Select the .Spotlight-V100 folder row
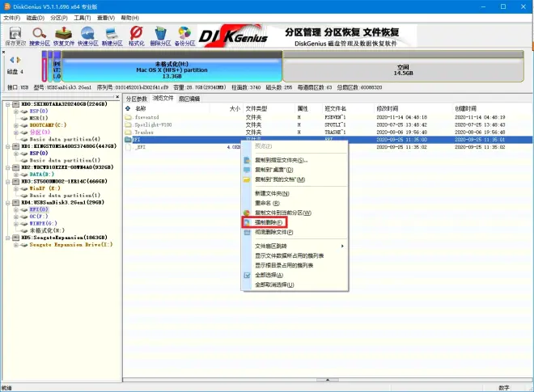Viewport: 534px width, 392px height. pyautogui.click(x=328, y=125)
